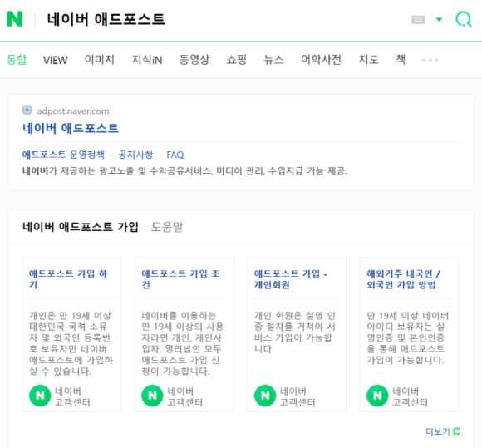
Task: Open 해외거주 내국인 / 외국인 가입 방법 card
Action: tap(403, 279)
